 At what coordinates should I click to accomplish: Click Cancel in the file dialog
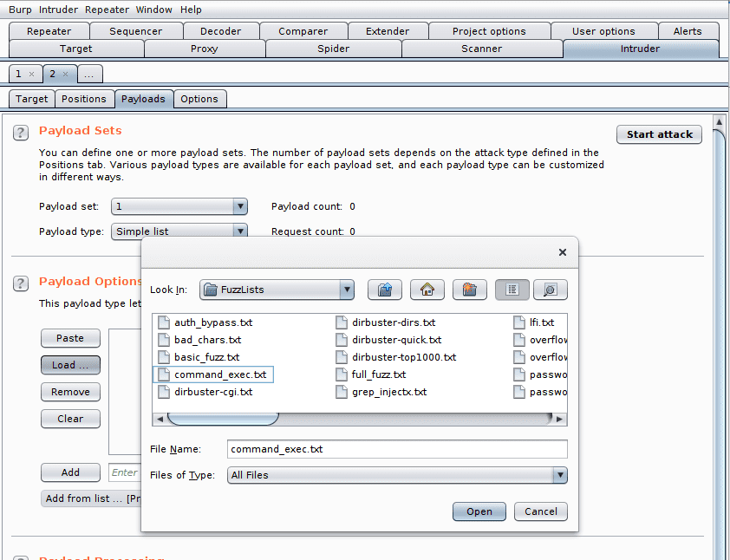[540, 511]
